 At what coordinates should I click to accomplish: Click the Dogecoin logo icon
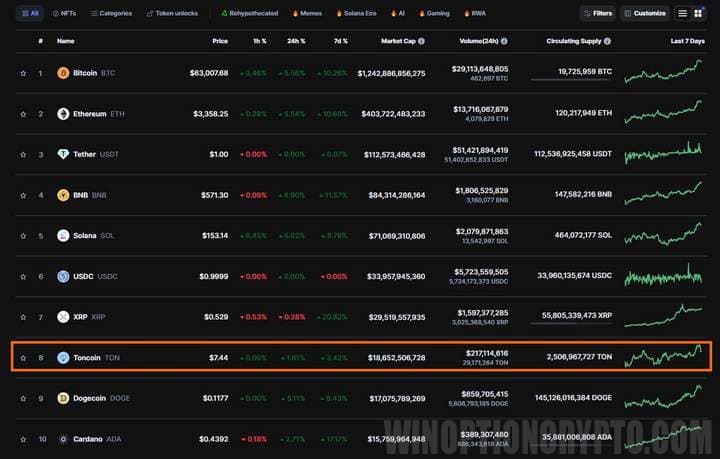pyautogui.click(x=63, y=398)
